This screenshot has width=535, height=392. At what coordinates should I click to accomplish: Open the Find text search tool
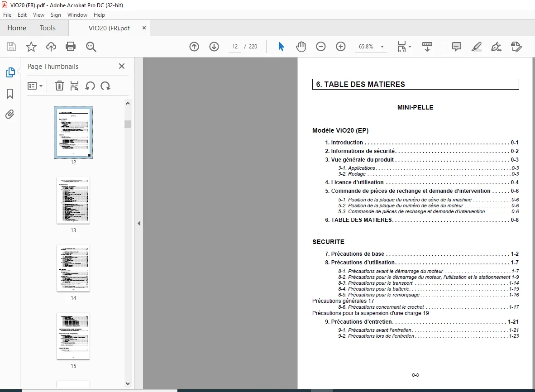[x=91, y=47]
